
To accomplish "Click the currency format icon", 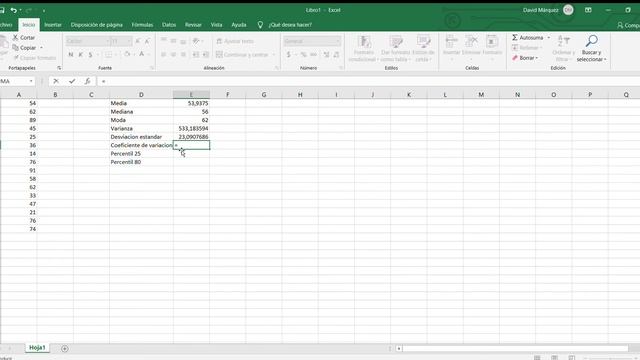I will (289, 54).
